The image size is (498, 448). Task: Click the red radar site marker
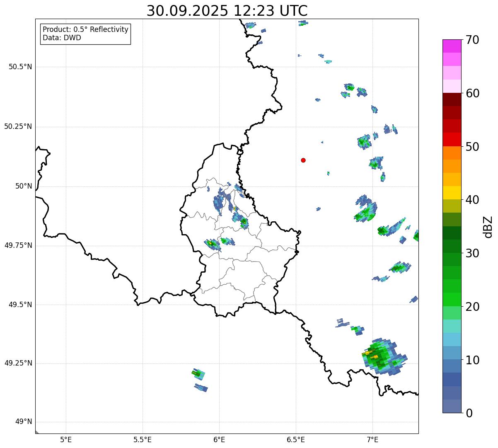[x=303, y=160]
